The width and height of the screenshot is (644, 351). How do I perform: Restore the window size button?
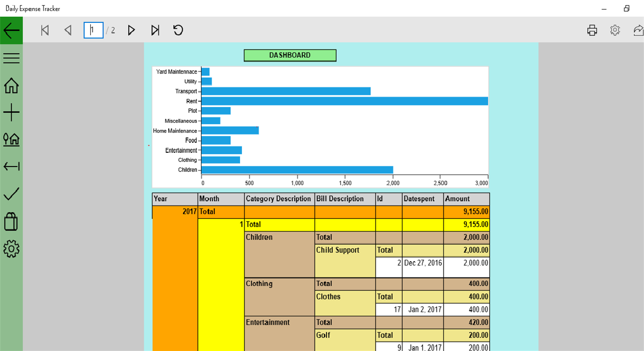pos(627,9)
